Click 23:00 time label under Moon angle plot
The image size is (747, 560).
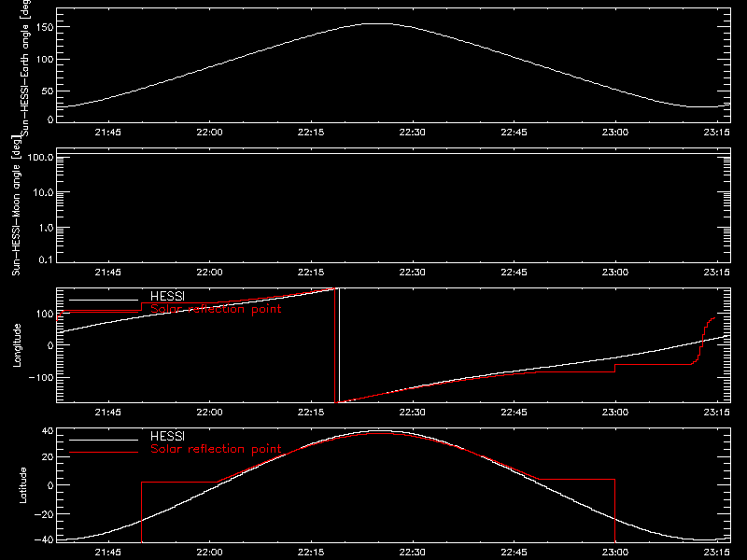click(615, 273)
